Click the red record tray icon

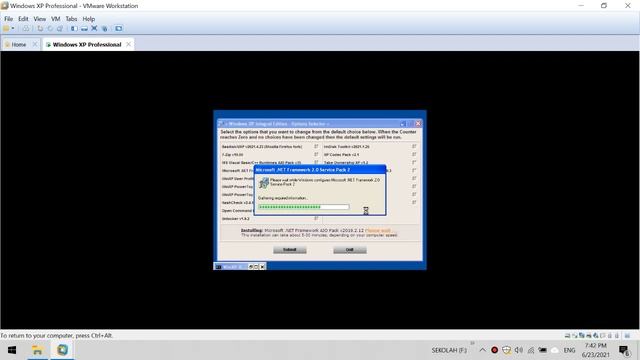pyautogui.click(x=494, y=350)
